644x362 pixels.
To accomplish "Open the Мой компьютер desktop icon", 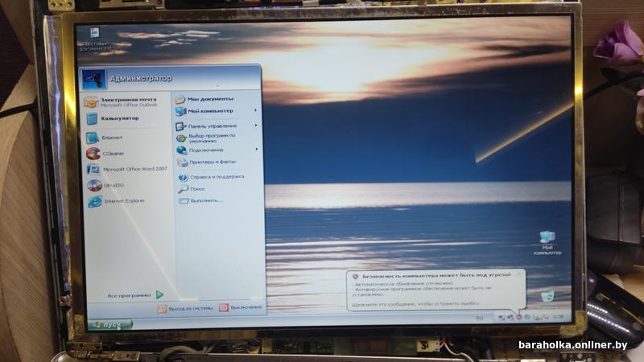I will pyautogui.click(x=547, y=243).
